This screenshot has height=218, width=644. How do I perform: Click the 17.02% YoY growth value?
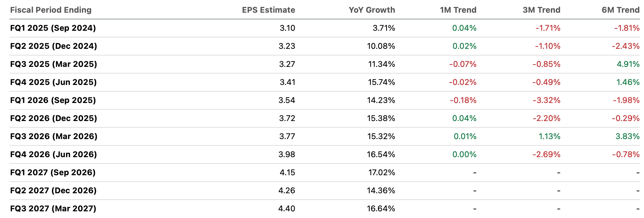pyautogui.click(x=381, y=173)
